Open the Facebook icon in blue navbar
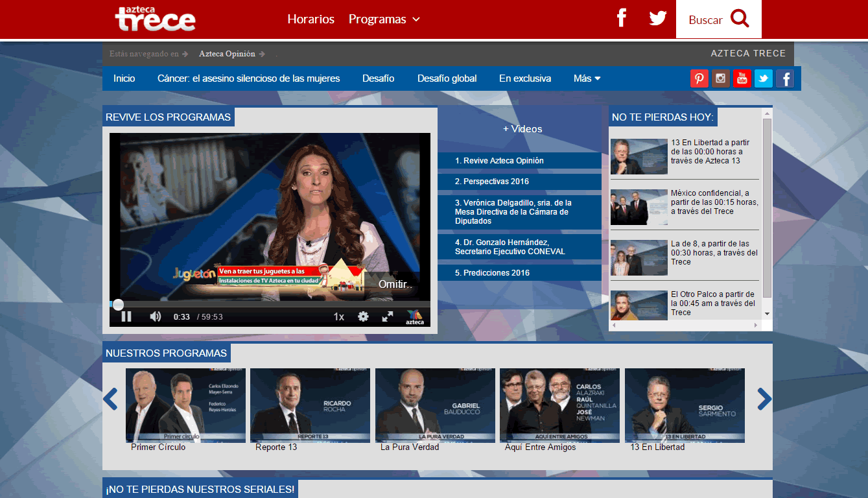868x498 pixels. click(785, 78)
